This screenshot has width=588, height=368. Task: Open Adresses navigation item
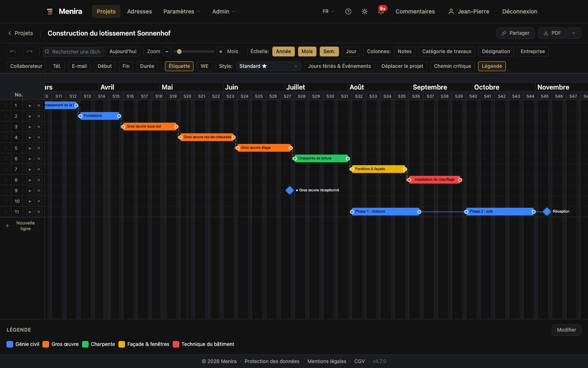tap(139, 11)
